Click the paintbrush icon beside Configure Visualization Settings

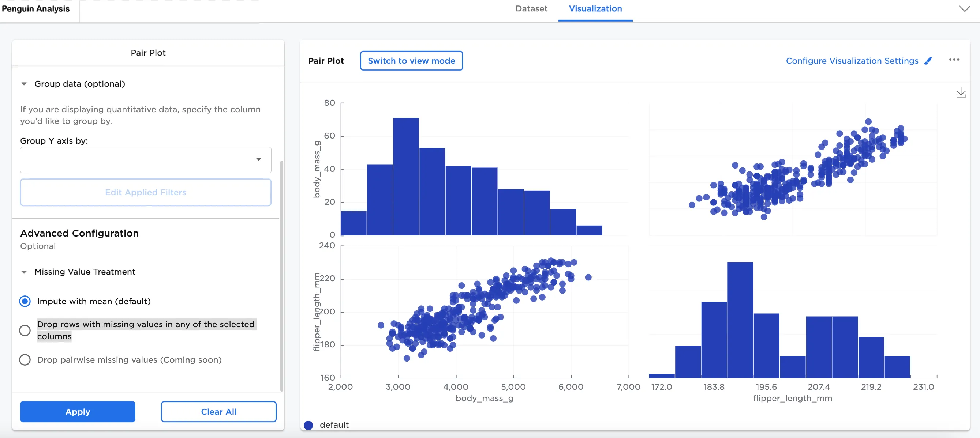[928, 61]
